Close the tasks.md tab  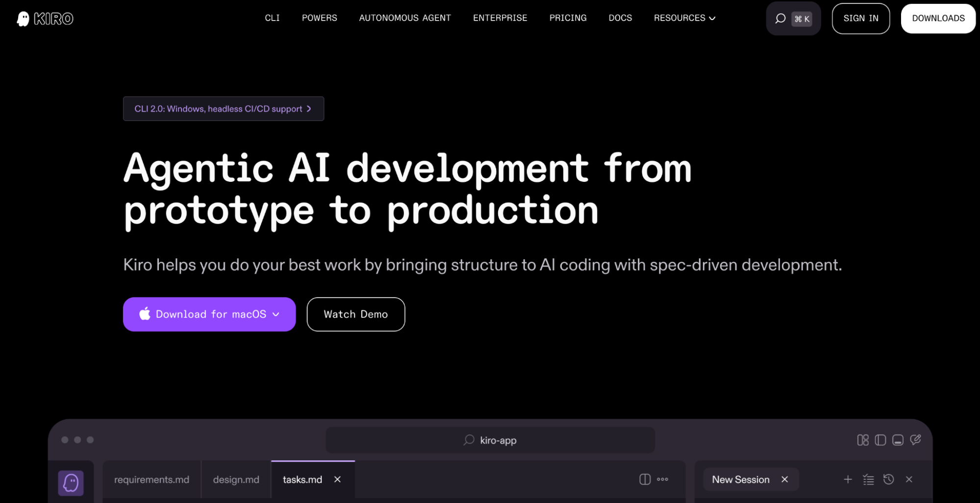click(337, 479)
